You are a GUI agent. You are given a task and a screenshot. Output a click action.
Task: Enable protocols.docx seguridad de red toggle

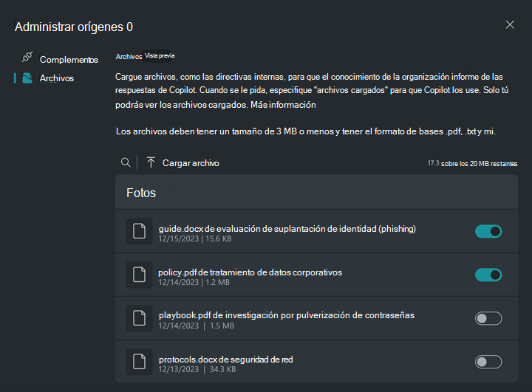point(488,362)
